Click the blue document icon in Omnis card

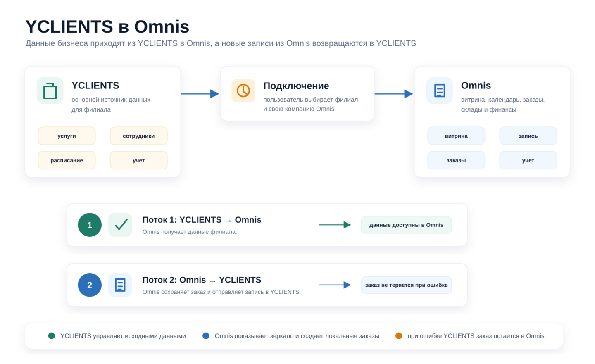click(x=440, y=90)
